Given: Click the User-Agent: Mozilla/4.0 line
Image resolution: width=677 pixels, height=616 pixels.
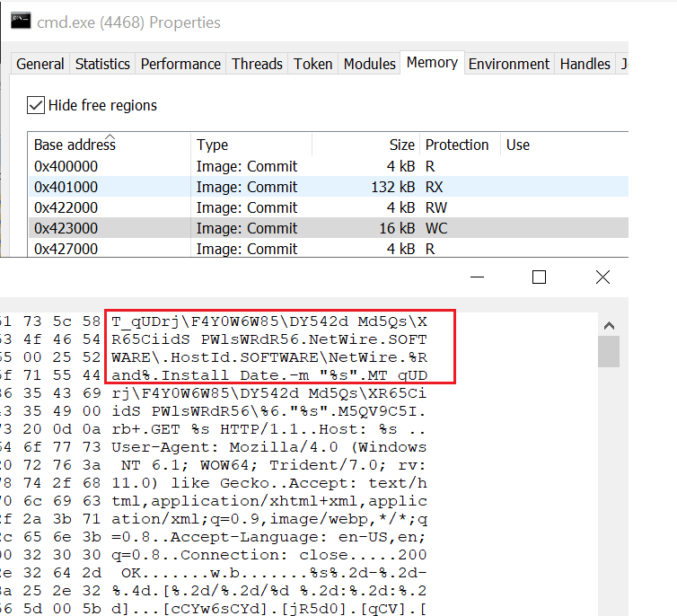Looking at the screenshot, I should [x=269, y=447].
